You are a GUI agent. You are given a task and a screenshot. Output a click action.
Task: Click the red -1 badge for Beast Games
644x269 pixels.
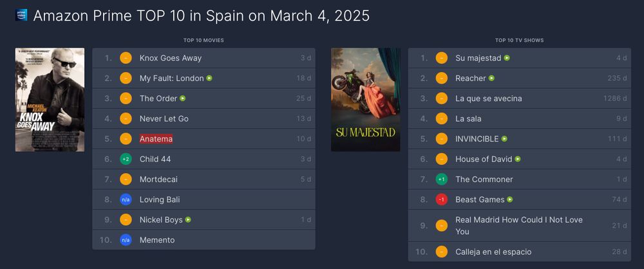click(x=442, y=199)
